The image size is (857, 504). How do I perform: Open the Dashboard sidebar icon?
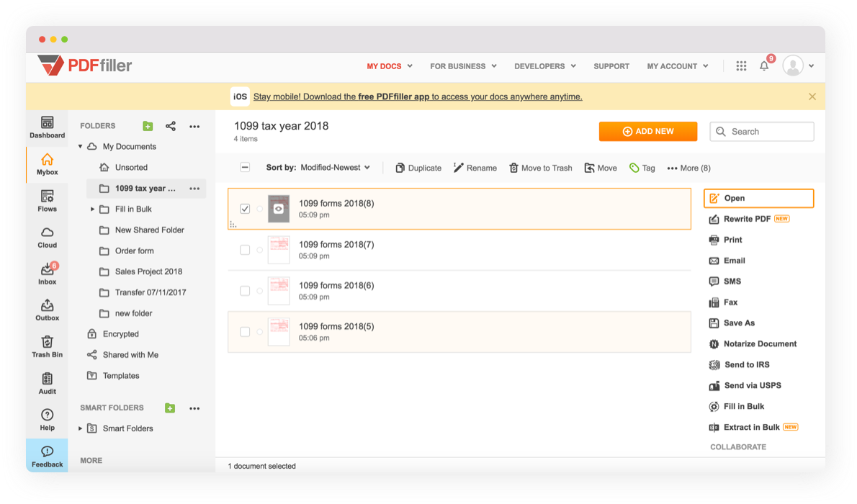click(x=47, y=127)
